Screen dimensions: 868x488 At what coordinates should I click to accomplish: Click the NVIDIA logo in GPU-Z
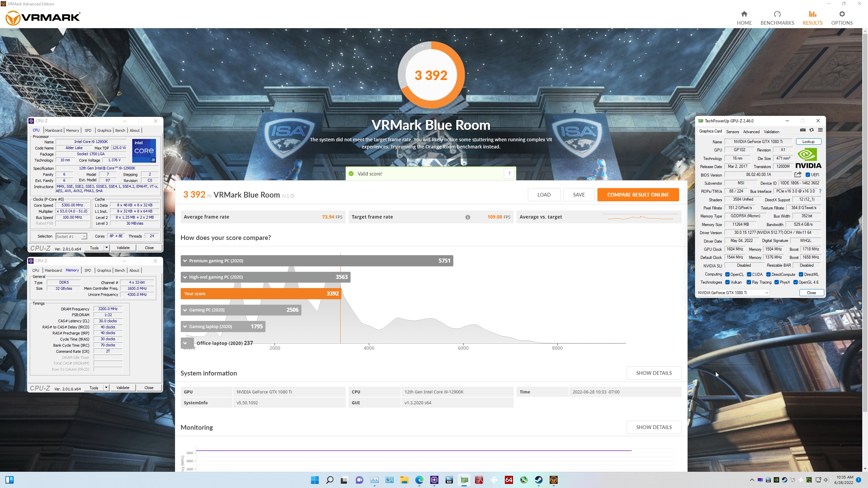[x=808, y=158]
